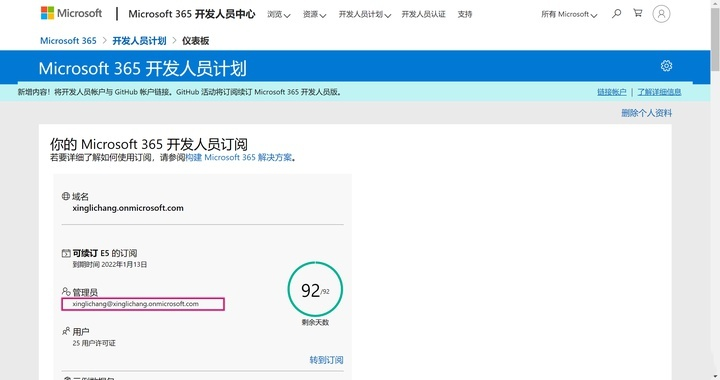
Task: Expand the 浏览 dropdown menu
Action: 279,15
